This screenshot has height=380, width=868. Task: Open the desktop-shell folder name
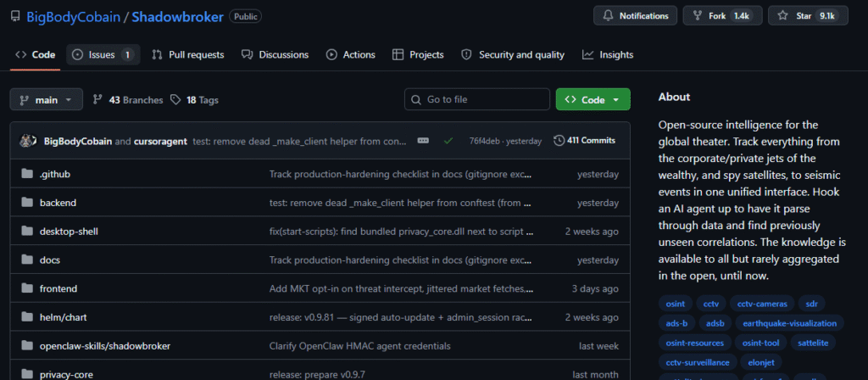(x=69, y=231)
